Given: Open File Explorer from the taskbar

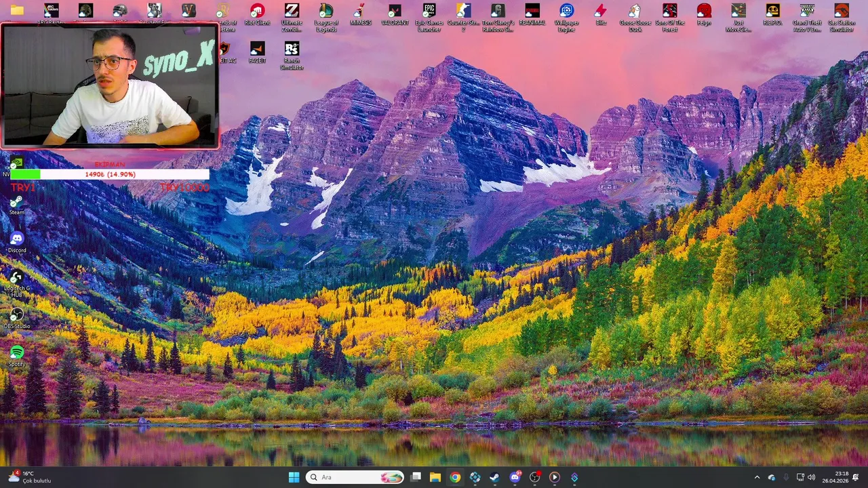Looking at the screenshot, I should point(435,477).
